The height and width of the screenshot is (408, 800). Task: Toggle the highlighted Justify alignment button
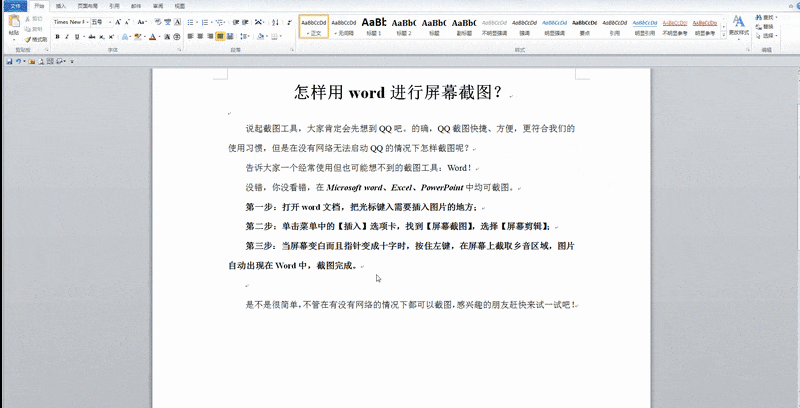(220, 37)
